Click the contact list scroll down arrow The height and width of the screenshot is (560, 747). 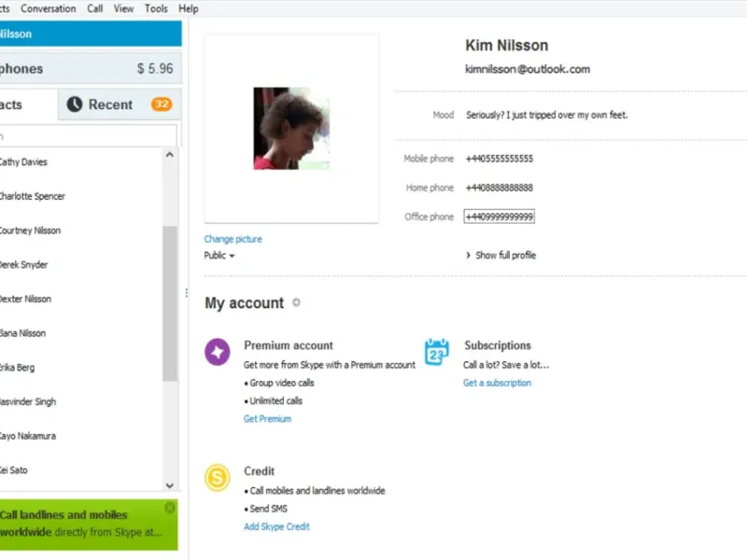tap(170, 485)
